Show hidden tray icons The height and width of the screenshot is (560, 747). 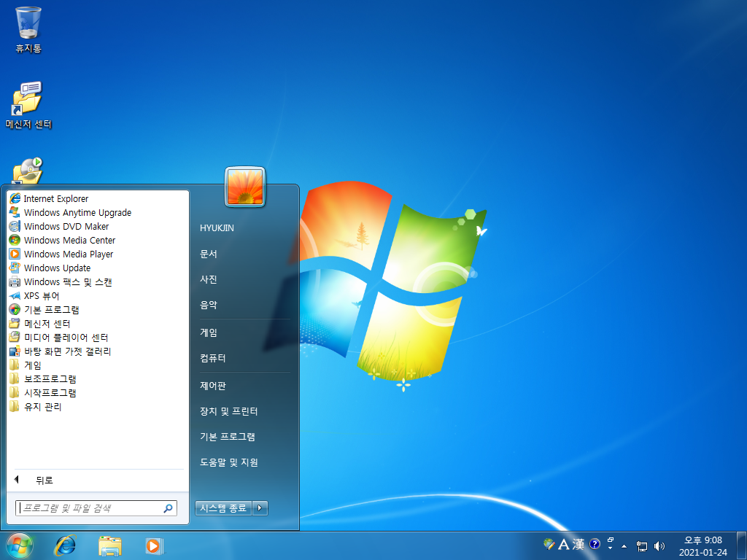tap(624, 545)
